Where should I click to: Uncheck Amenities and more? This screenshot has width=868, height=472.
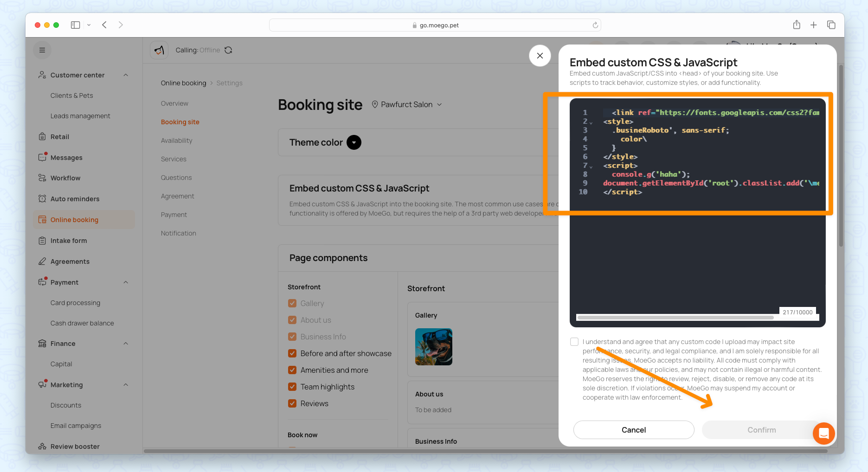(292, 370)
